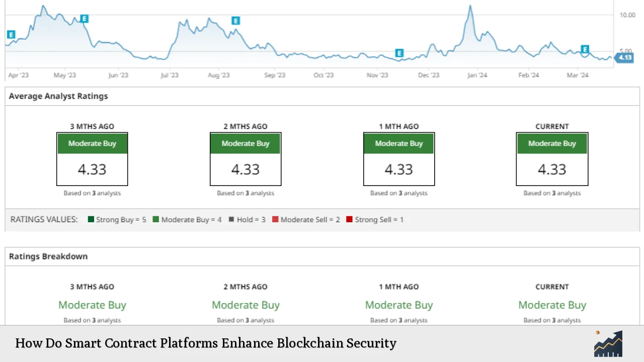Click the earnings E marker near Nov '23
The height and width of the screenshot is (362, 644).
click(x=399, y=53)
